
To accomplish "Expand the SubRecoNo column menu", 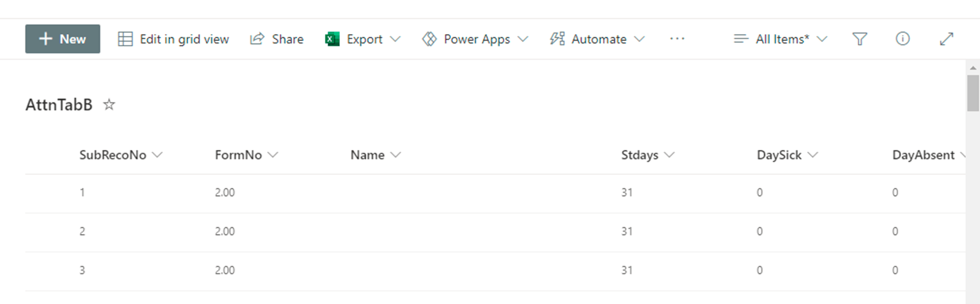I will coord(157,155).
